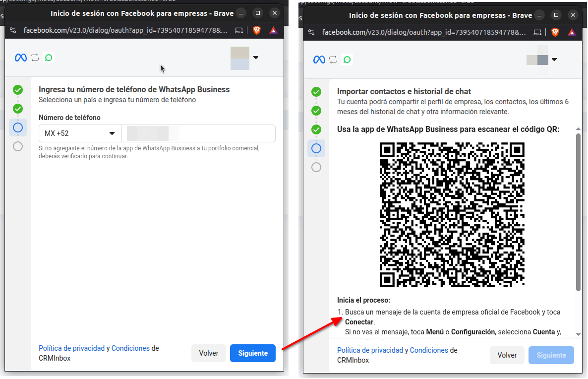Open the MX +52 country code dropdown
The height and width of the screenshot is (379, 588).
[80, 133]
